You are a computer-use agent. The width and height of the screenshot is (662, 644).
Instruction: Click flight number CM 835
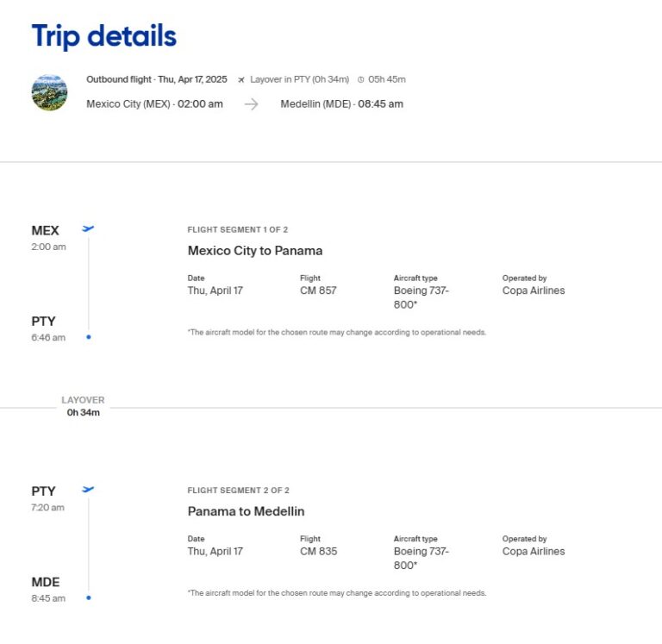(x=318, y=551)
